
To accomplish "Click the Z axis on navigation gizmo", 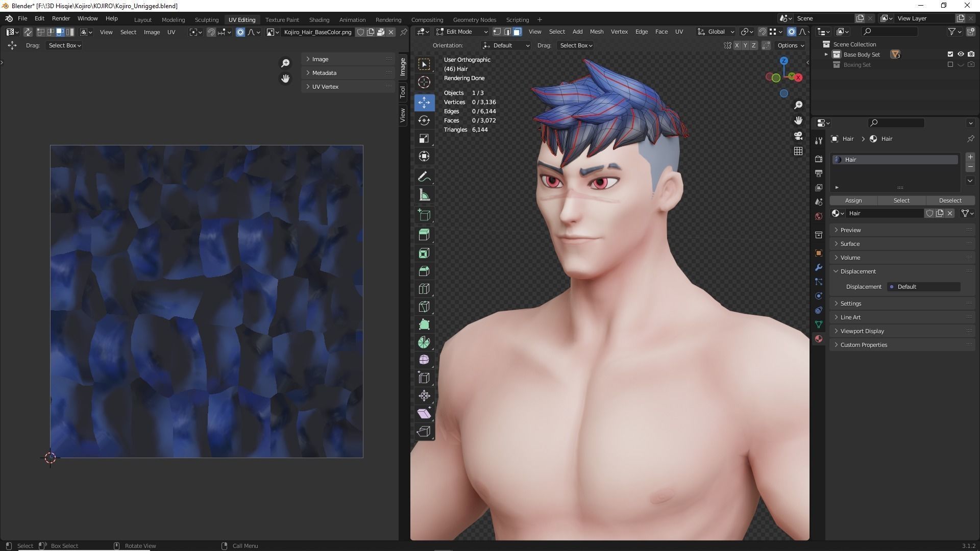I will [x=783, y=61].
